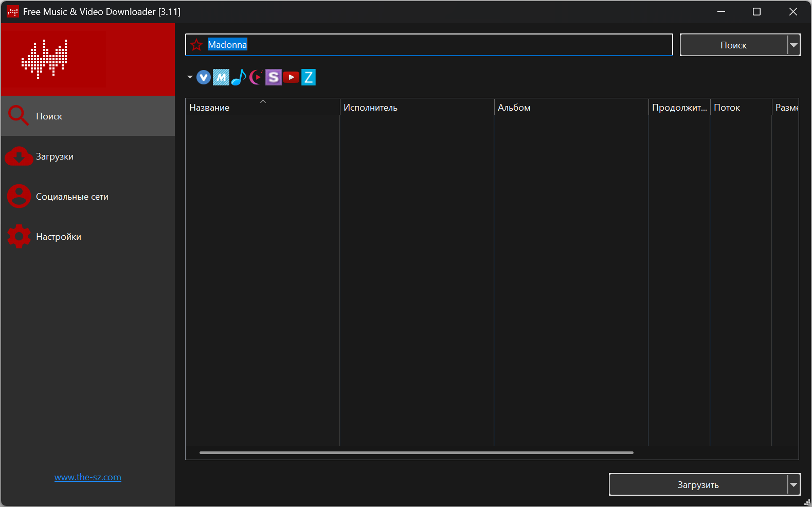812x507 pixels.
Task: Click the magnifier icon beside Поиск
Action: point(19,116)
